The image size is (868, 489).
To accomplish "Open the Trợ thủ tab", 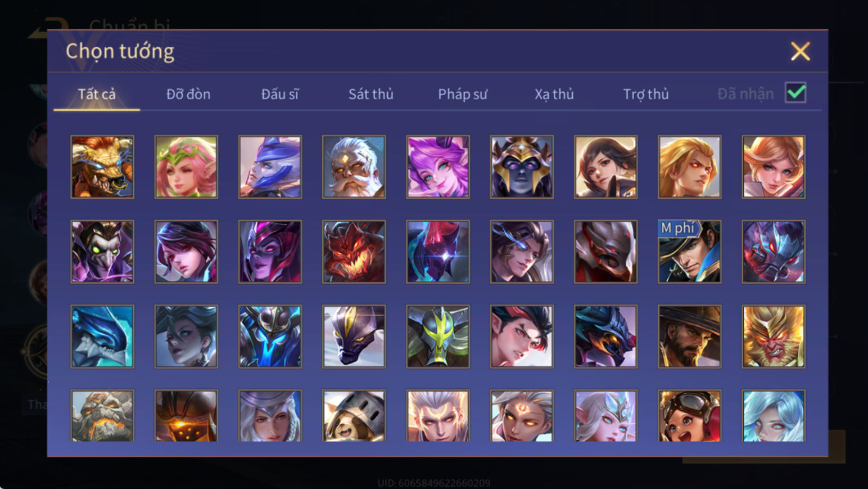I will (x=646, y=94).
